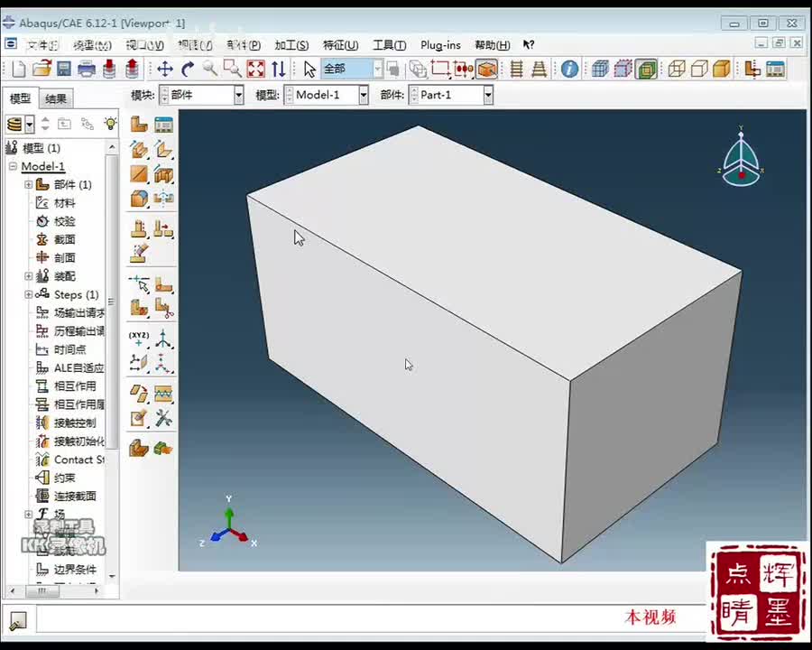
Task: Open the Part Manager tool
Action: click(163, 125)
